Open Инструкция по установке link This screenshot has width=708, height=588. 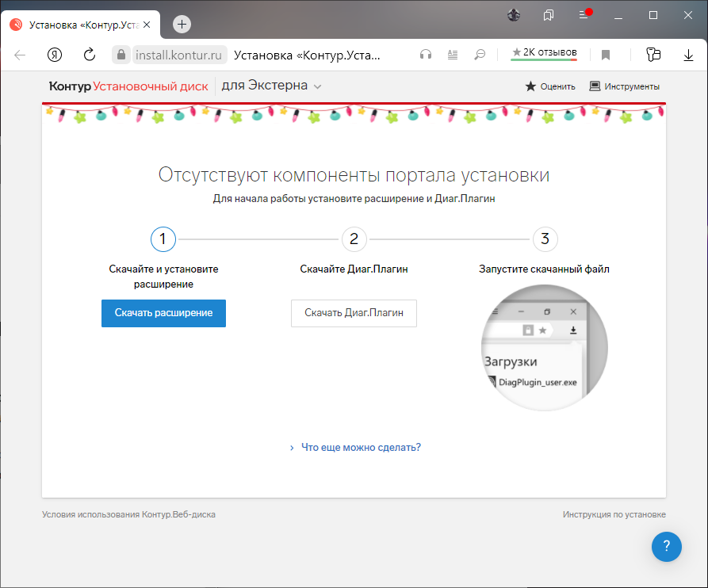614,514
